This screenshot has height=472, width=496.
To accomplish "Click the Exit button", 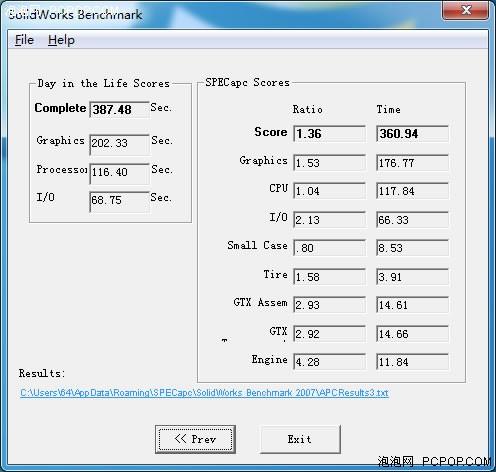I will [300, 439].
